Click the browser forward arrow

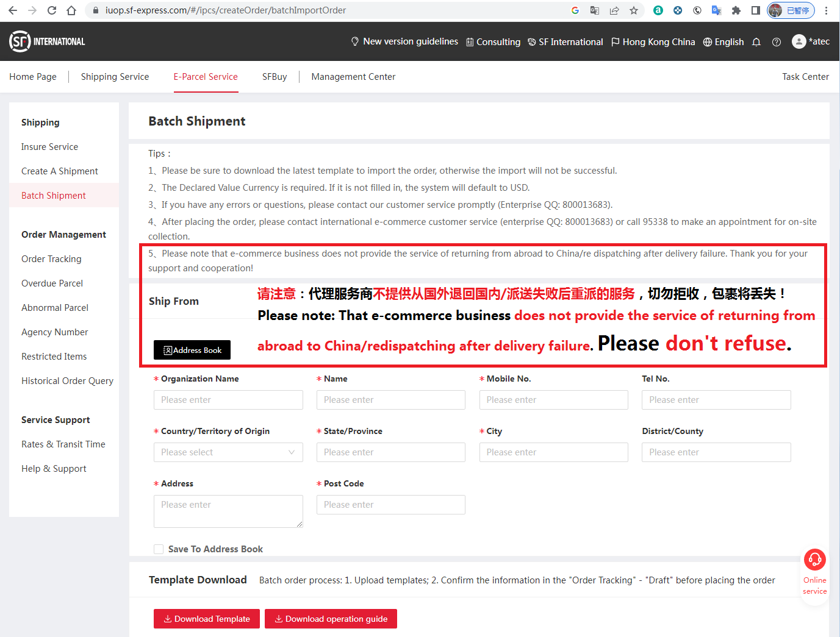click(x=32, y=10)
